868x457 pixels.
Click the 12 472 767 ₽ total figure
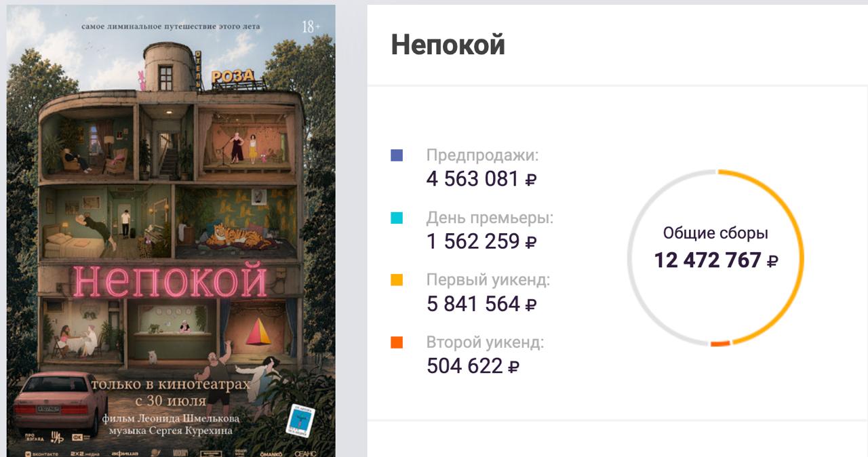tap(716, 260)
